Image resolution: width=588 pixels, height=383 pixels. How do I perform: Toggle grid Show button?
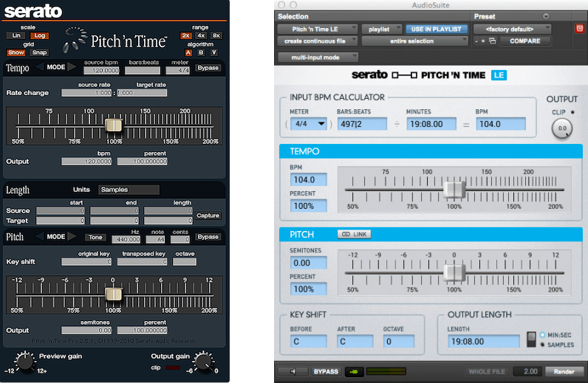click(x=16, y=52)
